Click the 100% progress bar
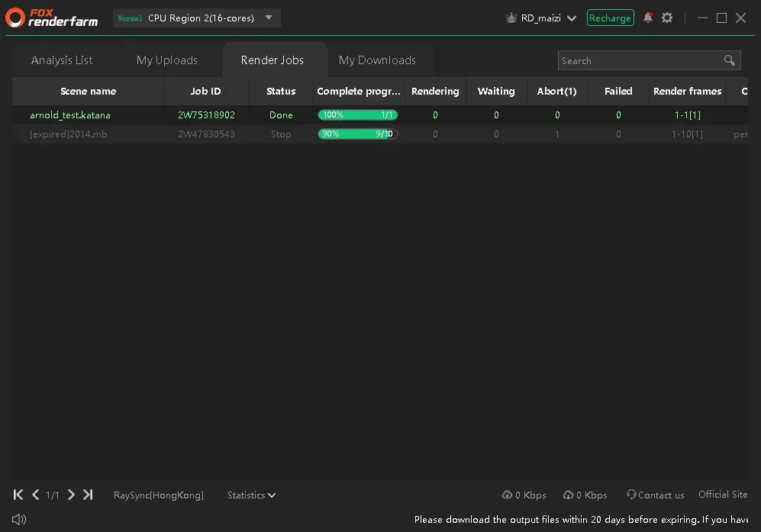The image size is (761, 532). click(358, 115)
